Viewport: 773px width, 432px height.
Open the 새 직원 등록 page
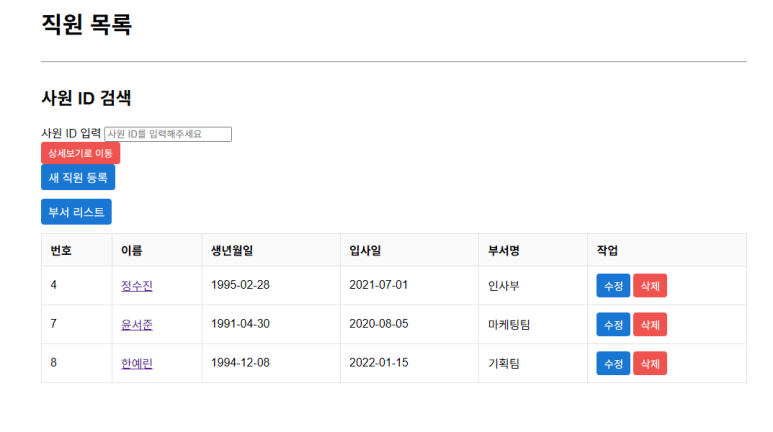coord(78,178)
